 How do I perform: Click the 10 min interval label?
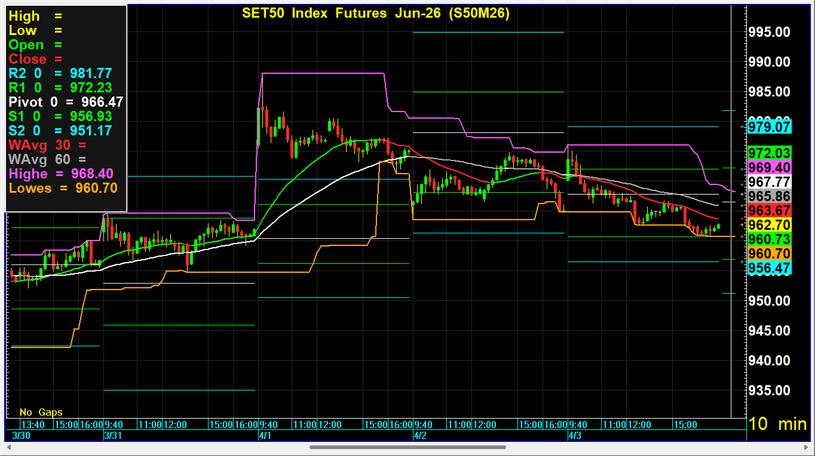tap(777, 425)
